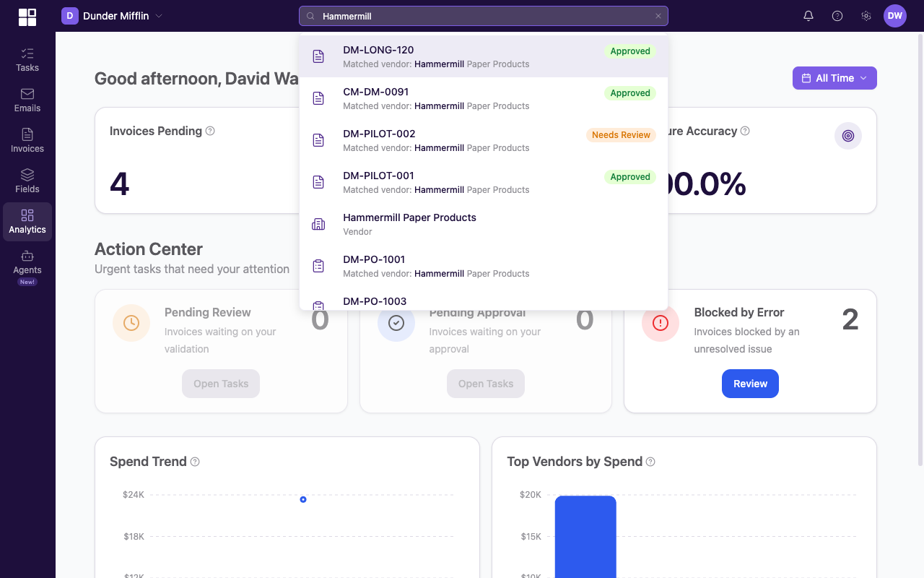
Task: Click the Spend Trend data point
Action: [x=303, y=499]
